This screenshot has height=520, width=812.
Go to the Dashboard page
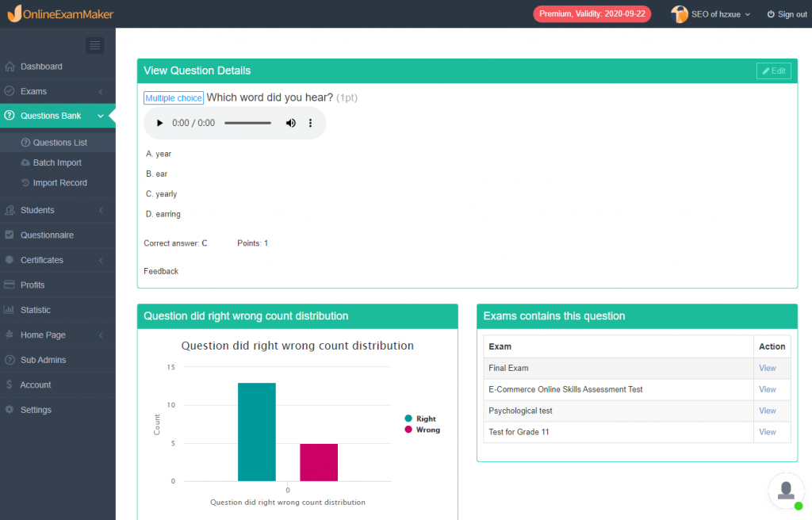point(41,67)
